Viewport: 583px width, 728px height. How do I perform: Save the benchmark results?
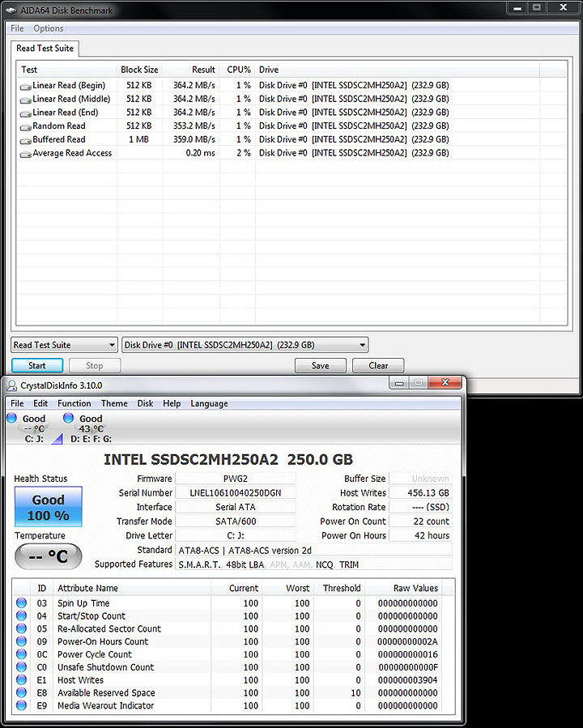pyautogui.click(x=321, y=365)
